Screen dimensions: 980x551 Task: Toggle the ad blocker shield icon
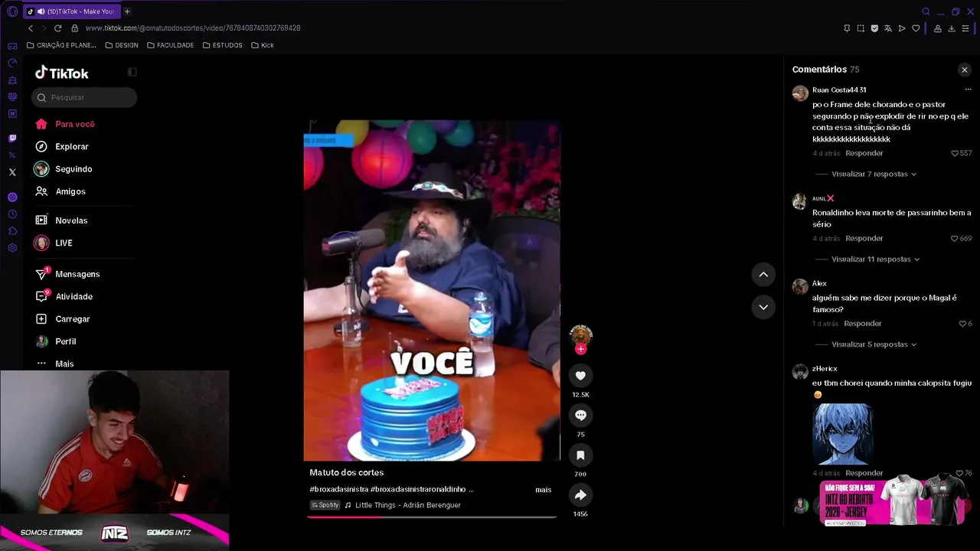point(874,28)
